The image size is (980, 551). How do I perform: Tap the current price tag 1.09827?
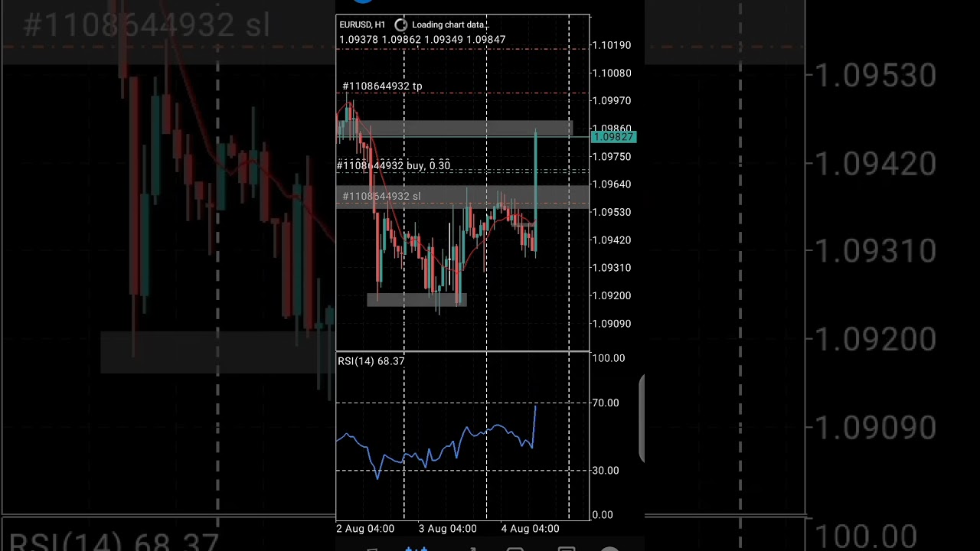click(613, 137)
